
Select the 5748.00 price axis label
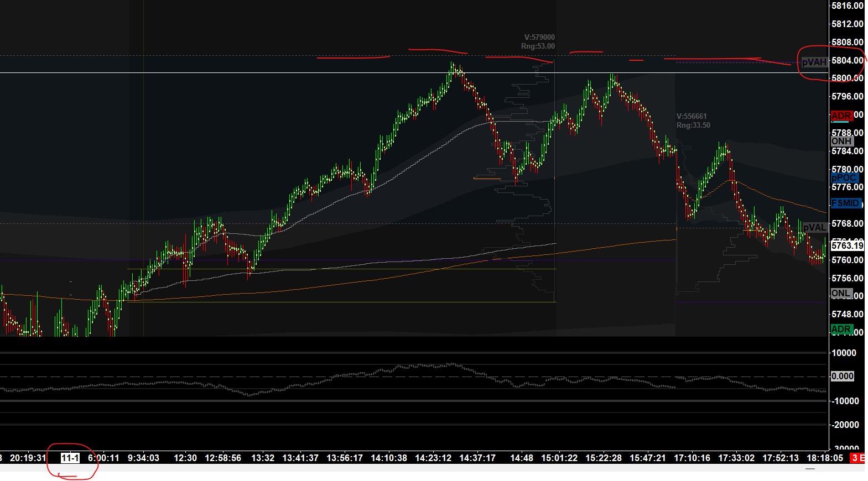(x=848, y=314)
